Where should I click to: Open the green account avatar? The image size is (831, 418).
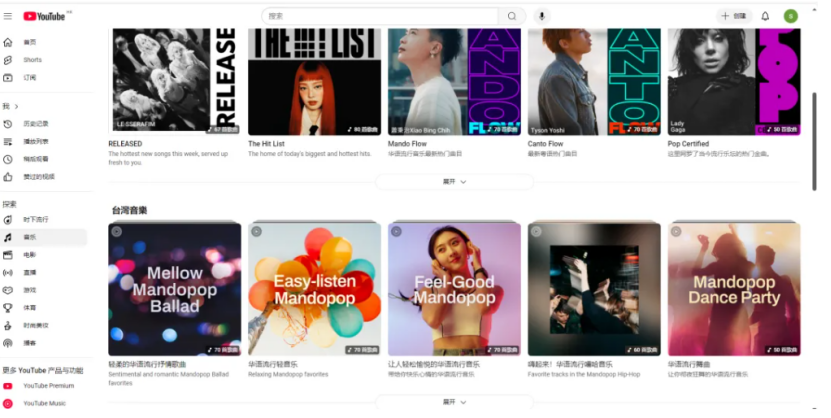(791, 16)
